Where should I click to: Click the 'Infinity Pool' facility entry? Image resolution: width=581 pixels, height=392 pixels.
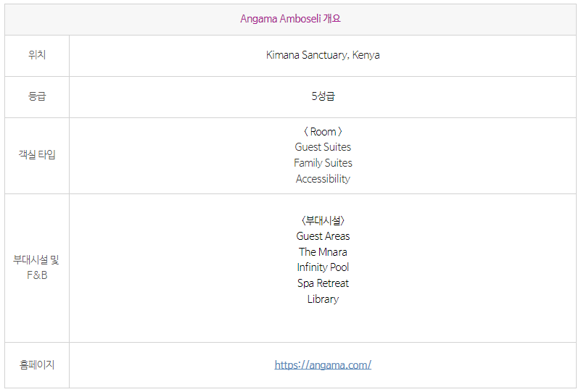click(x=323, y=267)
